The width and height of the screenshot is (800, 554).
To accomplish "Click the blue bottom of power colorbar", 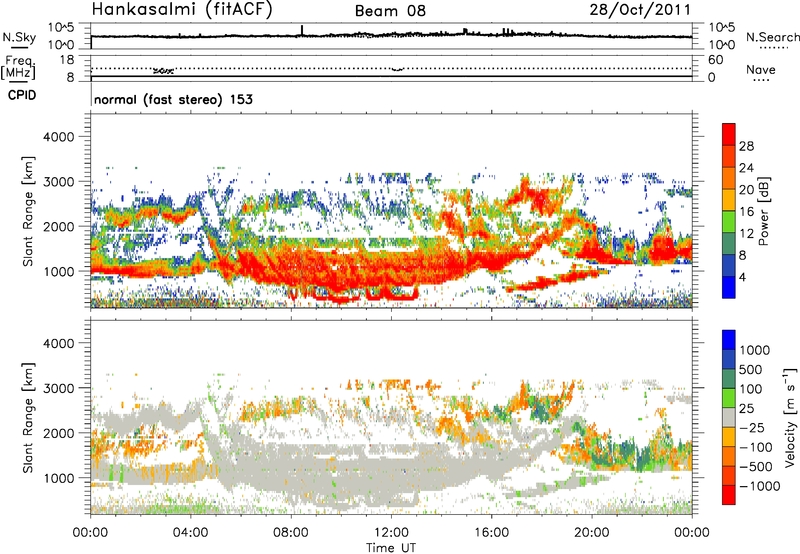I will tap(729, 287).
